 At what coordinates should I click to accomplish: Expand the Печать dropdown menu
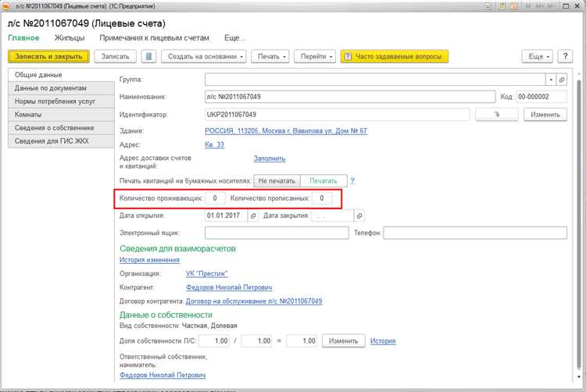269,57
